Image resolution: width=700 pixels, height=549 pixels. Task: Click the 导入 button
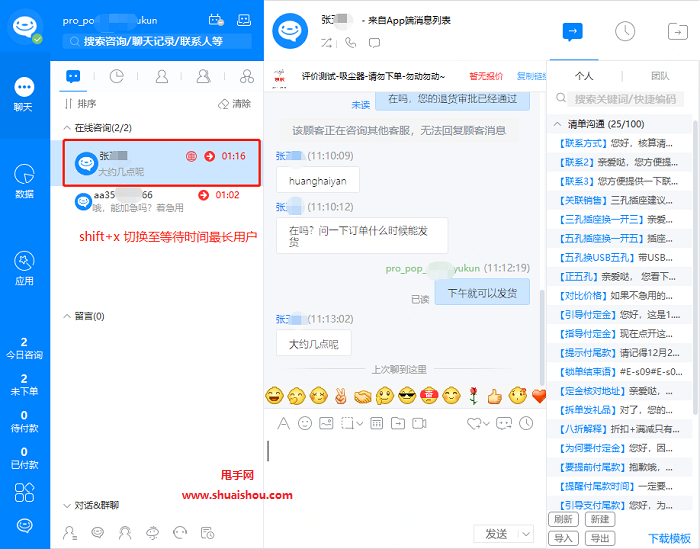563,538
